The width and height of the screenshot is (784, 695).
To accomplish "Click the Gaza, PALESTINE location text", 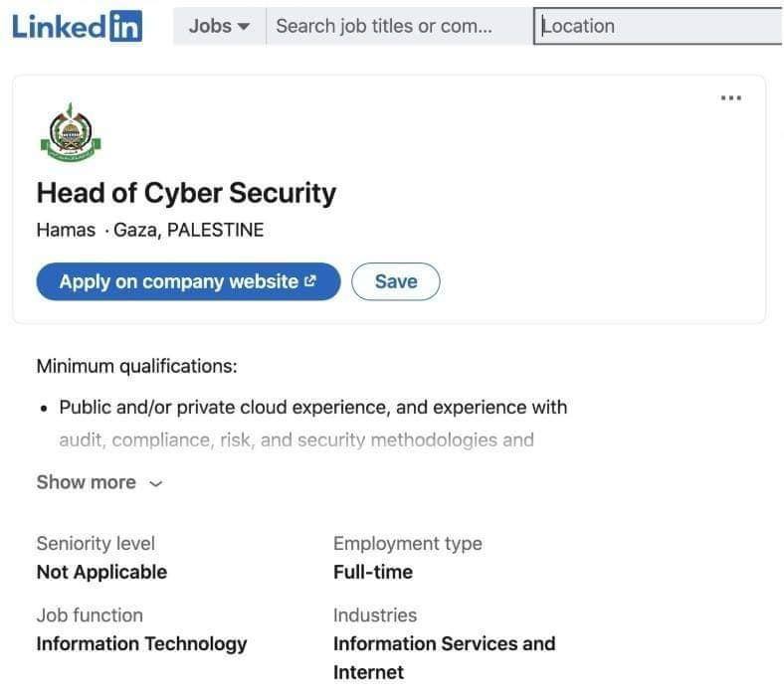I will [x=188, y=230].
